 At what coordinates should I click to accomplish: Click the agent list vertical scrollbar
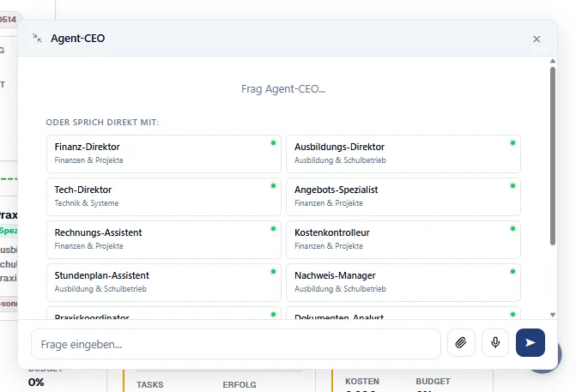tap(553, 154)
